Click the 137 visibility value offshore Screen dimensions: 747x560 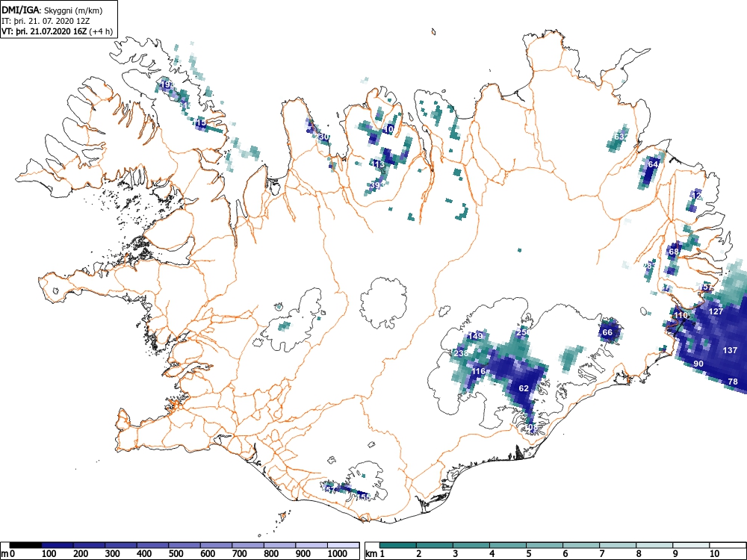pyautogui.click(x=730, y=350)
